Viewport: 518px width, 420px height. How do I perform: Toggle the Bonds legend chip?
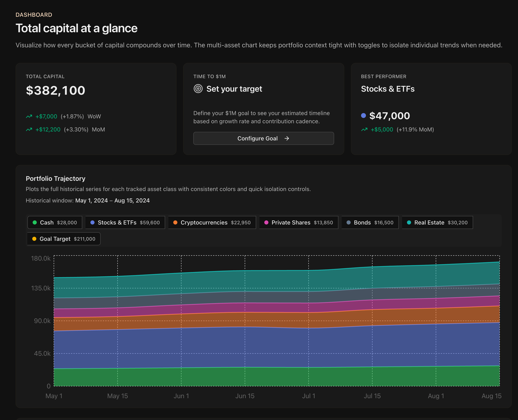tap(370, 222)
